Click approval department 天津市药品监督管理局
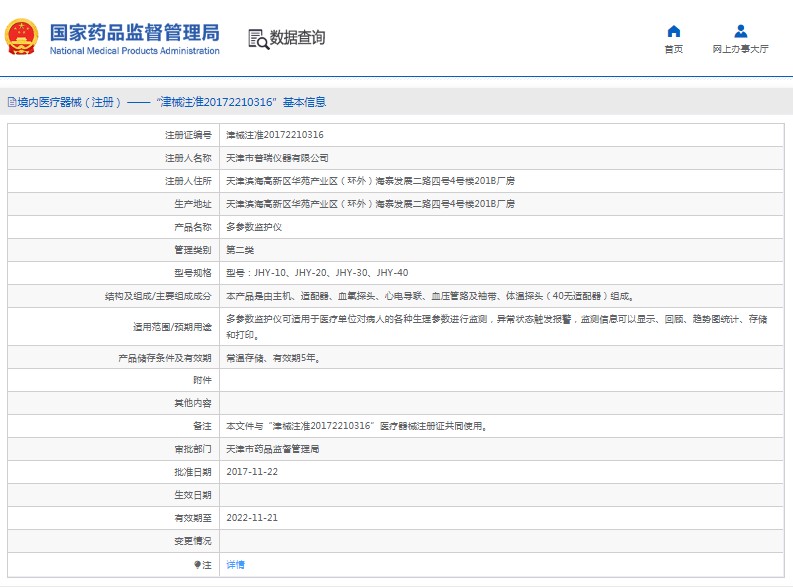The image size is (793, 587). point(273,449)
